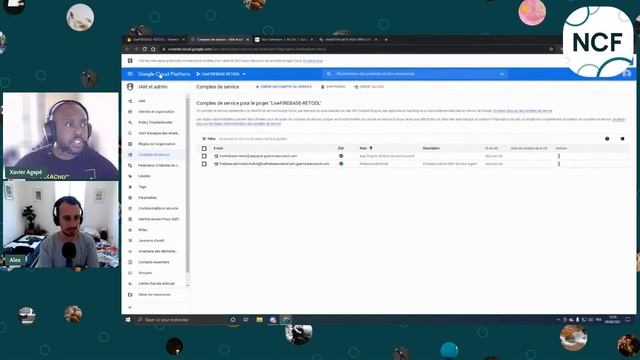This screenshot has height=360, width=640.
Task: Open Confidentialité et sécurité in sidebar
Action: (158, 208)
